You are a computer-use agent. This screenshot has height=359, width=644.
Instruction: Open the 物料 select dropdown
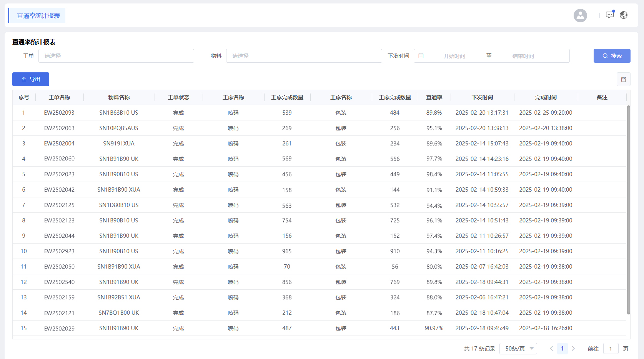pyautogui.click(x=304, y=56)
